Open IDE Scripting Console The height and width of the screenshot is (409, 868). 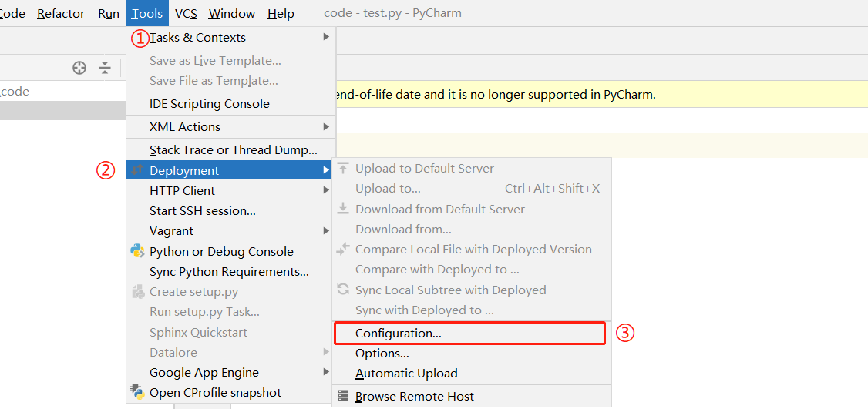210,103
